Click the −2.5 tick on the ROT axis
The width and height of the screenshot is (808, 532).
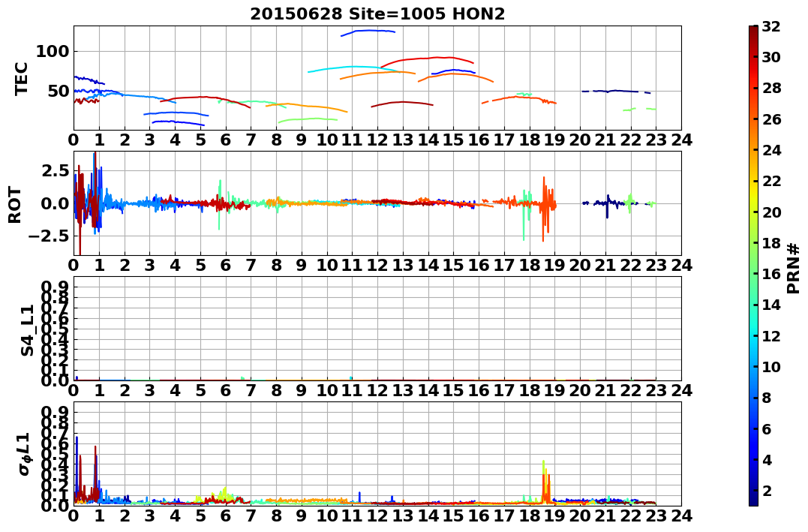[47, 236]
